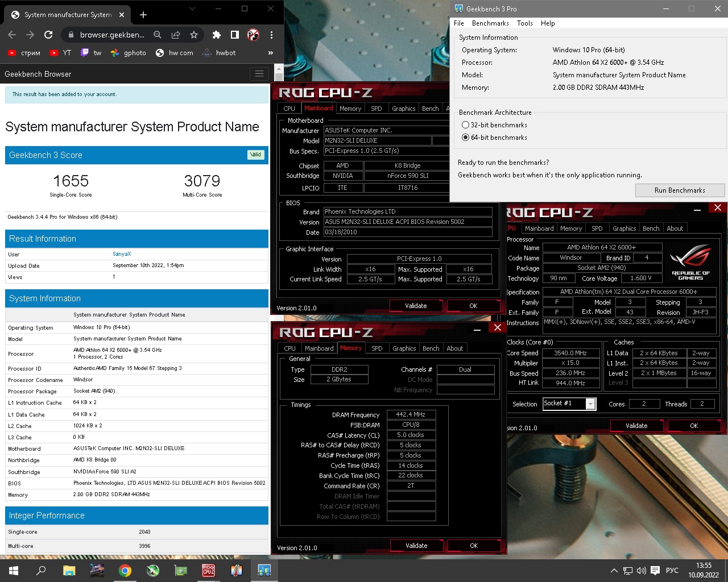
Task: Open volume control in system tray
Action: pos(641,571)
